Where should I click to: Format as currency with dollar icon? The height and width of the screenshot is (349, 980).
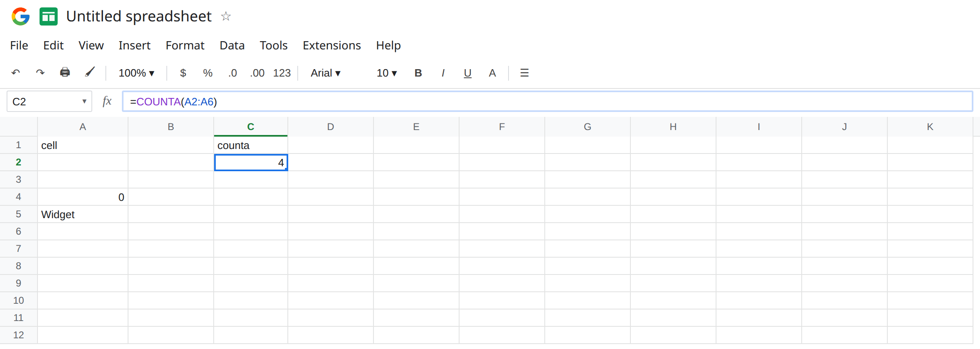[183, 73]
